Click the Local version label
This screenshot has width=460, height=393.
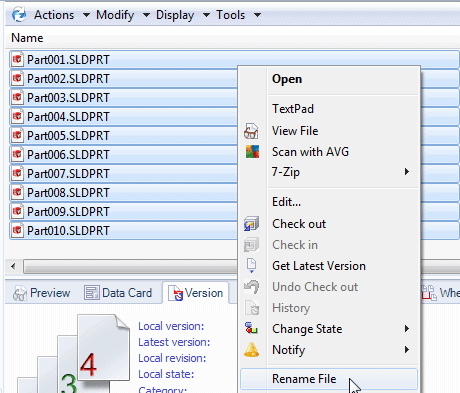(171, 326)
